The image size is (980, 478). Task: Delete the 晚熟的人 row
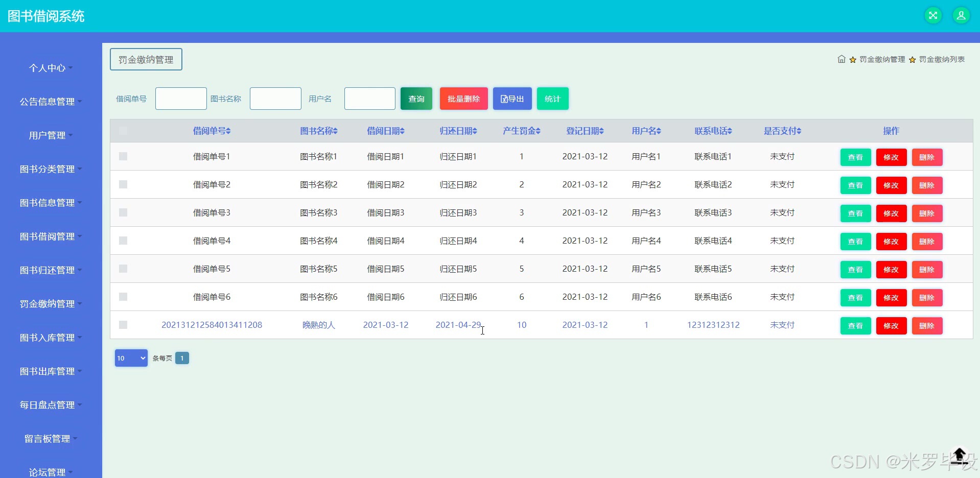[927, 326]
